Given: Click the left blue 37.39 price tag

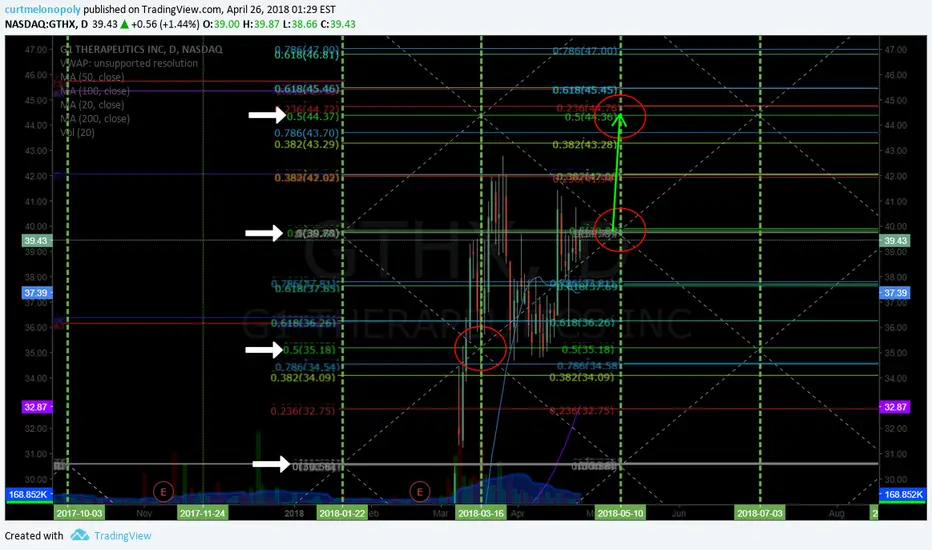Looking at the screenshot, I should pos(36,293).
